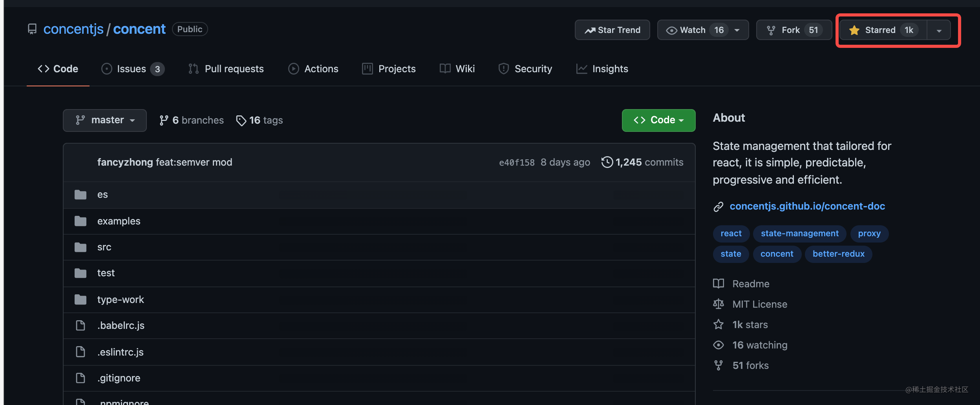Open the concent repository link
Image resolution: width=980 pixels, height=405 pixels.
click(x=139, y=29)
